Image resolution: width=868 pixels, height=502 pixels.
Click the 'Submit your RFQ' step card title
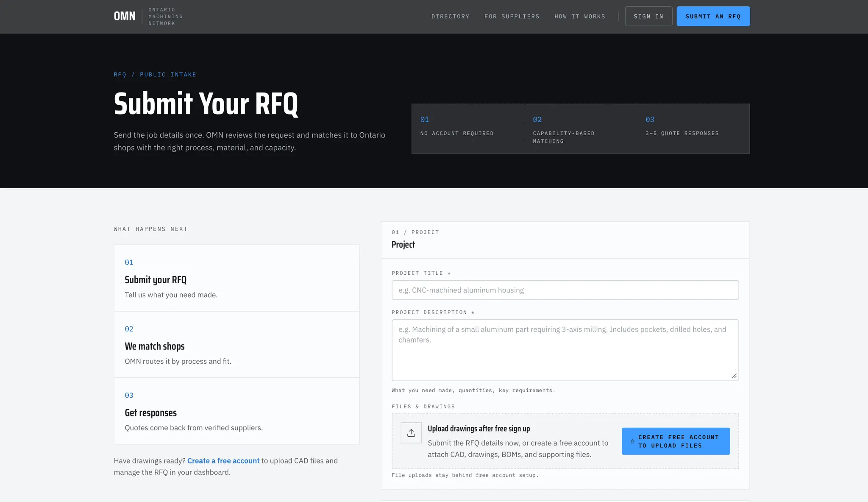156,280
